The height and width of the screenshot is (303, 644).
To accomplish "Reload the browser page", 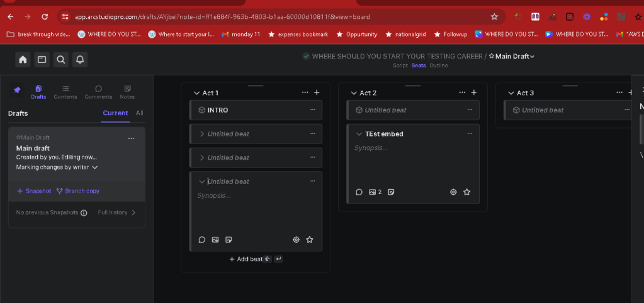I will pyautogui.click(x=45, y=17).
